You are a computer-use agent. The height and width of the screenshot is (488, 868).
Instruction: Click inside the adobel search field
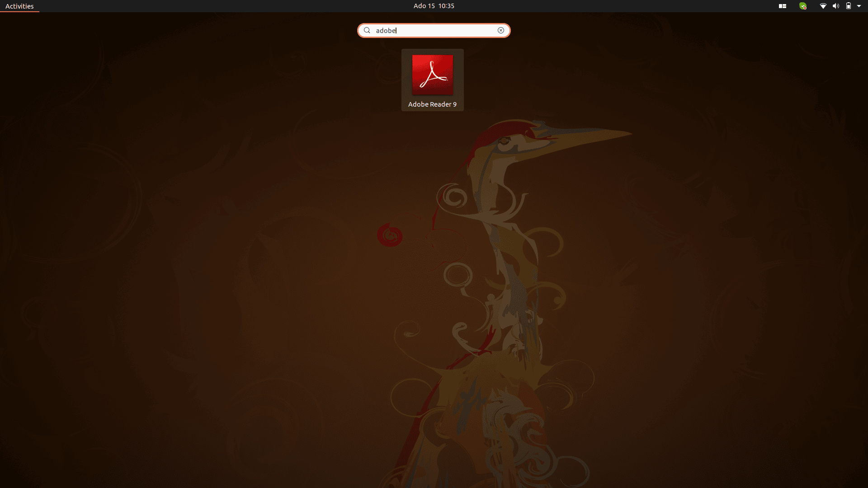click(x=434, y=30)
